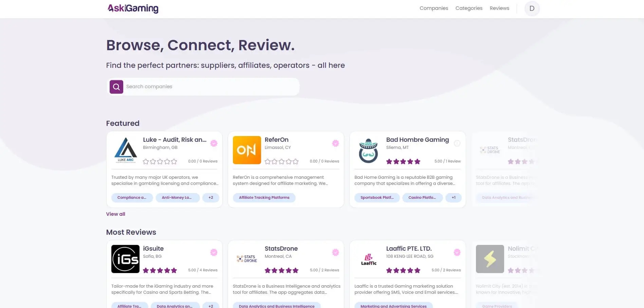Select the Affiliate Tracking Platforms tag

point(264,198)
